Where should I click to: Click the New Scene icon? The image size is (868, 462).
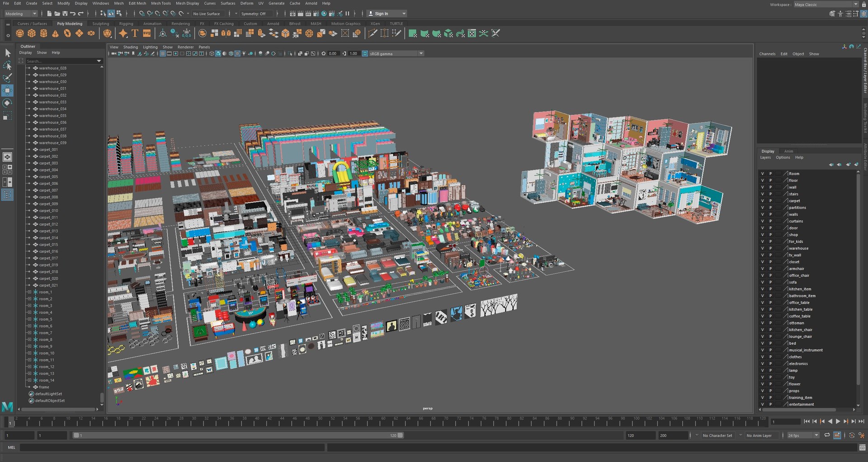(x=49, y=14)
